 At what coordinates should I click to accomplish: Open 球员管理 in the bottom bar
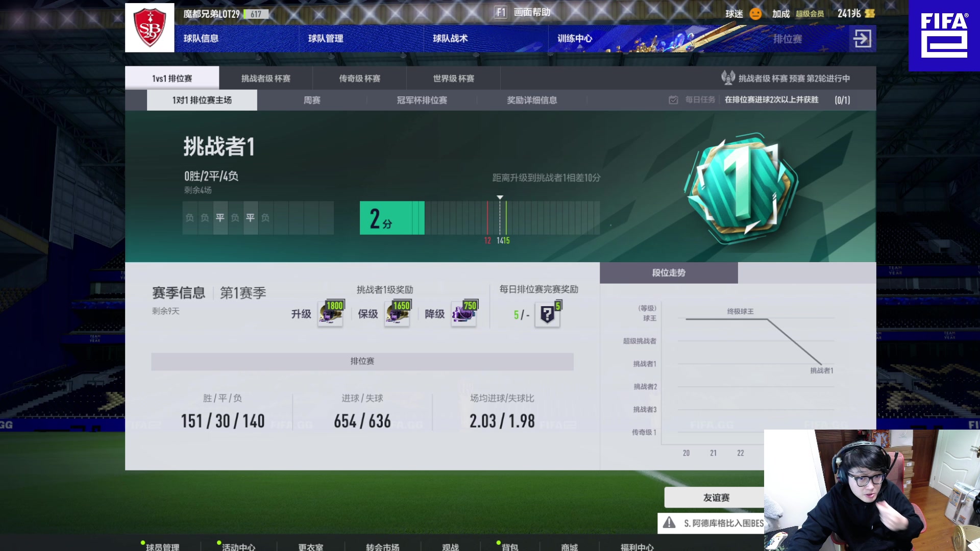pos(162,547)
